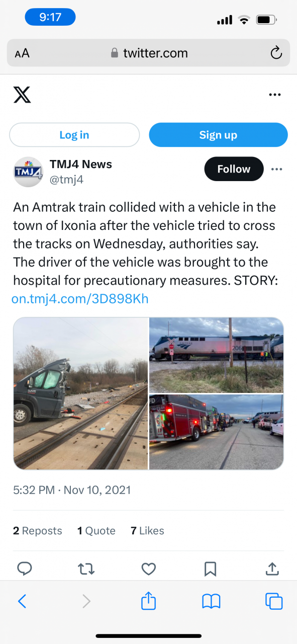The height and width of the screenshot is (644, 297).
Task: Open the AA reader text size menu
Action: pyautogui.click(x=22, y=53)
